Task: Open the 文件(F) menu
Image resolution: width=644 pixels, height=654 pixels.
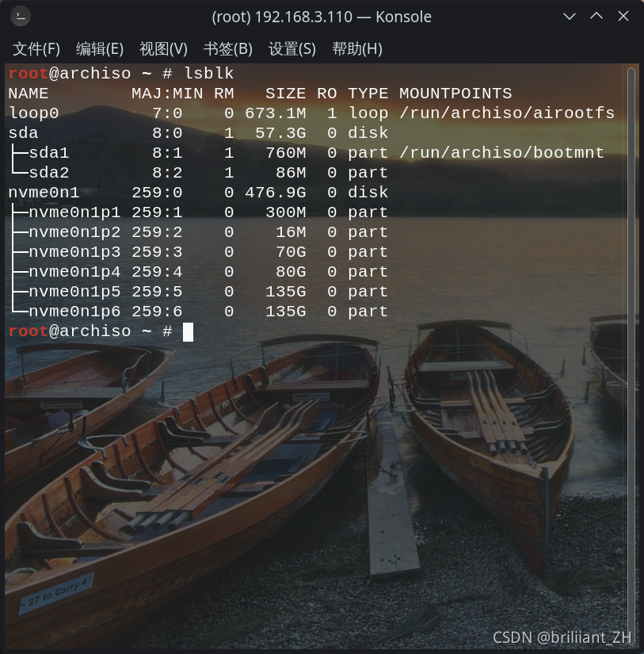Action: click(x=36, y=49)
